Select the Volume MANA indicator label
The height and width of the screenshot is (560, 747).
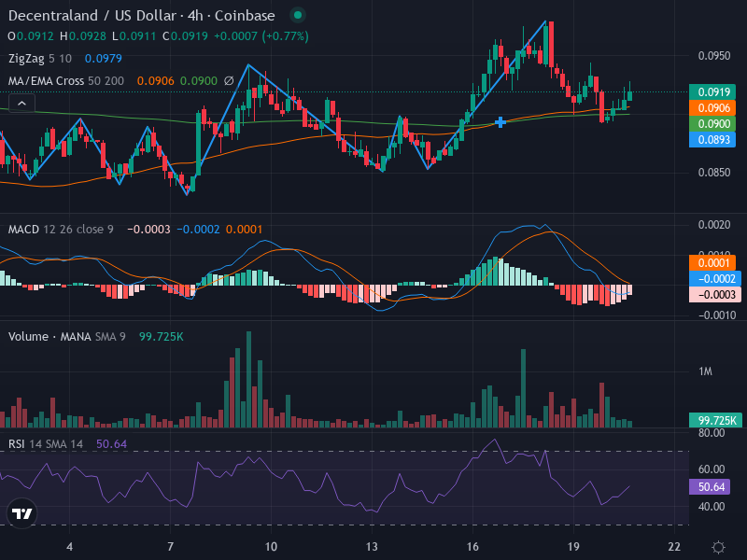49,337
